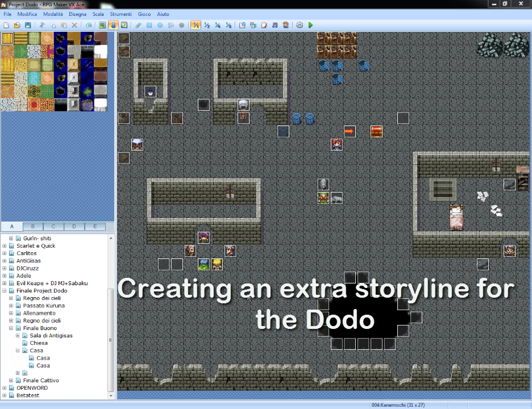This screenshot has height=409, width=532.
Task: Open the Sound Test music icon
Action: coord(275,25)
